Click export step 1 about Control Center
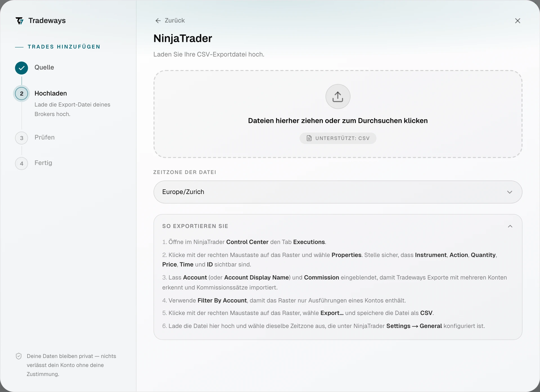Screen dimensions: 540x392 (244, 242)
